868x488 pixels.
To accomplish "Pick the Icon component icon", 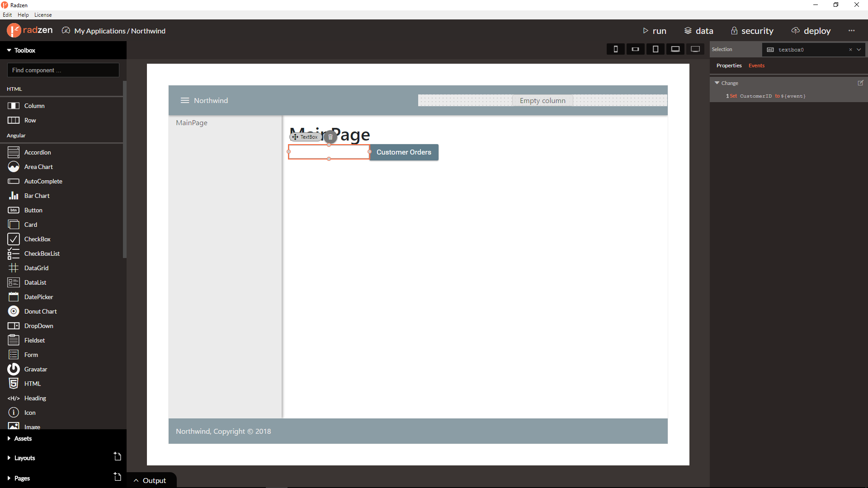I will (14, 413).
